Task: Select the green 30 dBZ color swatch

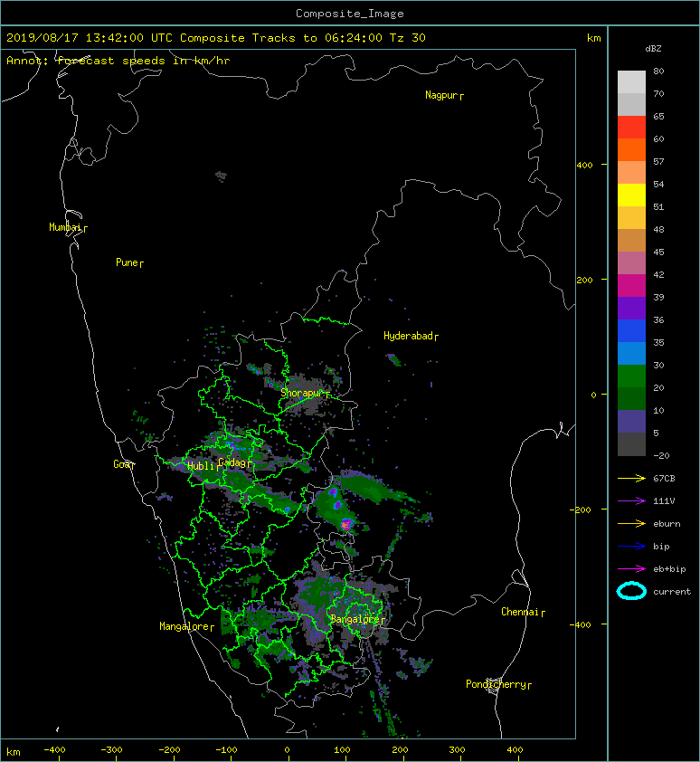Action: pos(631,376)
